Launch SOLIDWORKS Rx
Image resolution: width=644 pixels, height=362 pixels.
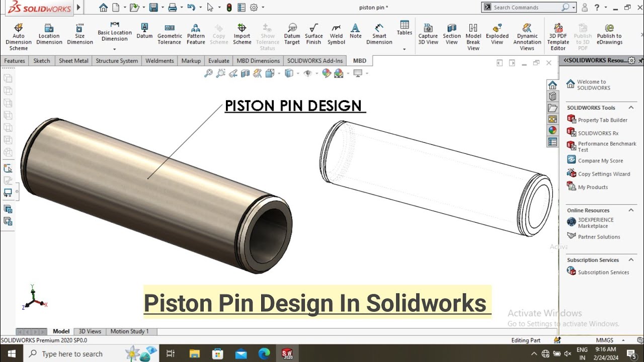(x=593, y=133)
